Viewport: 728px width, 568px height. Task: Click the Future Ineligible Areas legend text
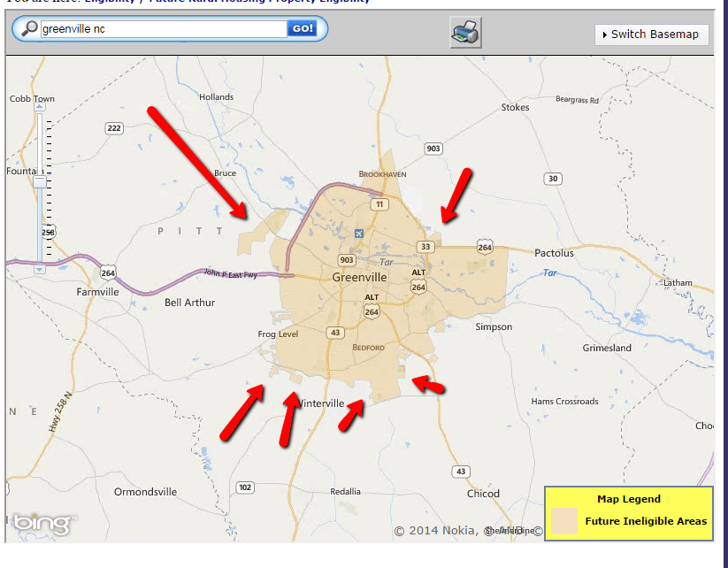click(646, 521)
